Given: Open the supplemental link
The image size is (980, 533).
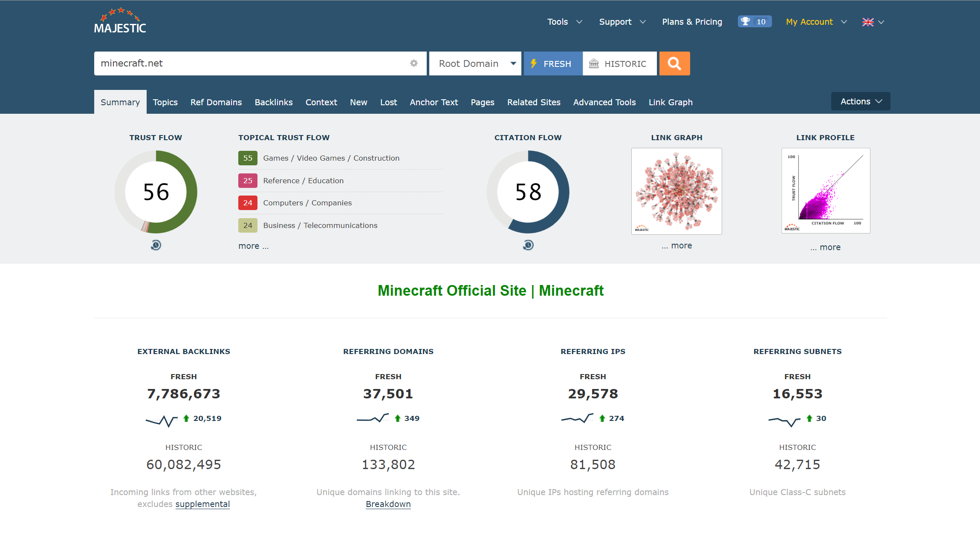Looking at the screenshot, I should tap(202, 504).
